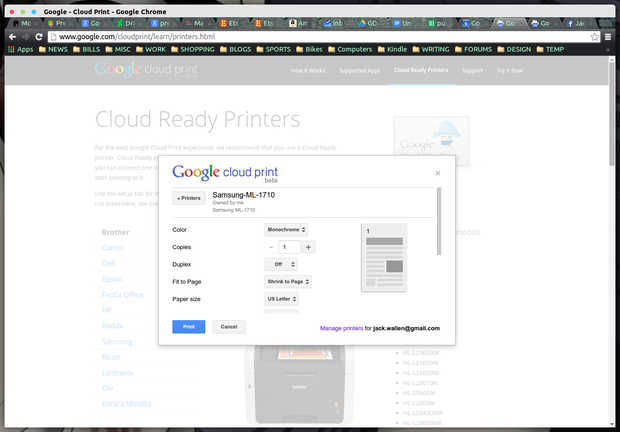
Task: Click the blue Print button
Action: (189, 326)
